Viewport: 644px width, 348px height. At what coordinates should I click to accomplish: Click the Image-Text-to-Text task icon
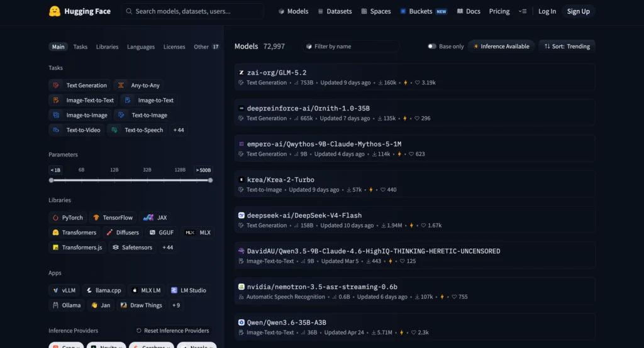[56, 100]
